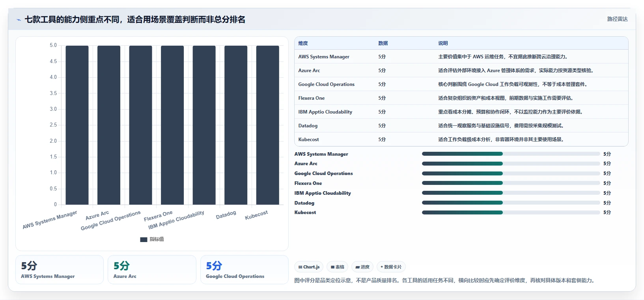Viewport: 644px width, 300px height.
Task: Select the AWS Systems Manager bar in the chart
Action: coord(77,125)
